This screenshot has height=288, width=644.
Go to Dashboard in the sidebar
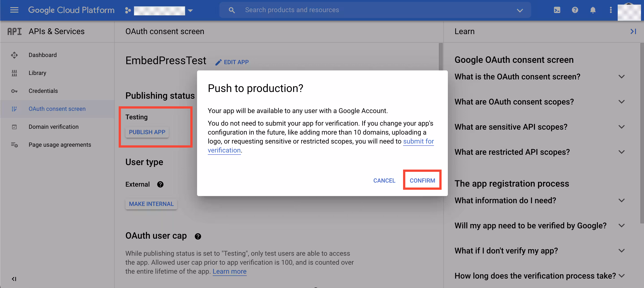(x=57, y=55)
